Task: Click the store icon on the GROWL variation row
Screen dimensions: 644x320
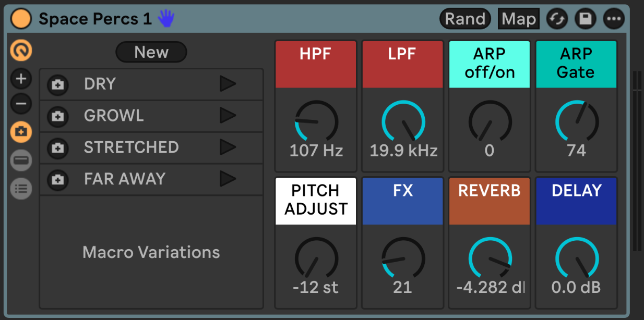Action: [57, 116]
